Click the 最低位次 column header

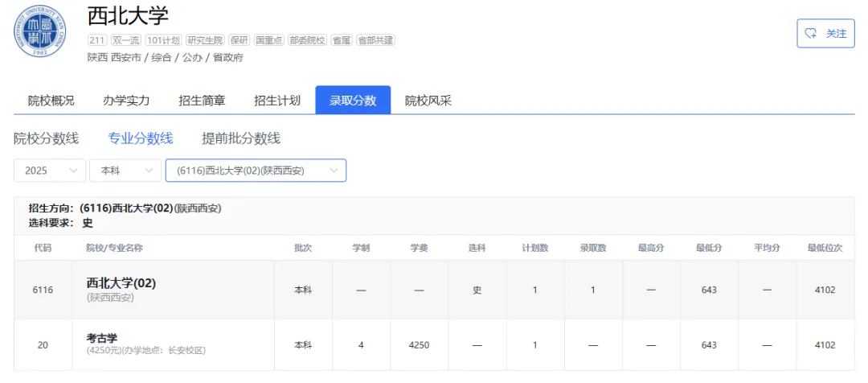[x=825, y=248]
